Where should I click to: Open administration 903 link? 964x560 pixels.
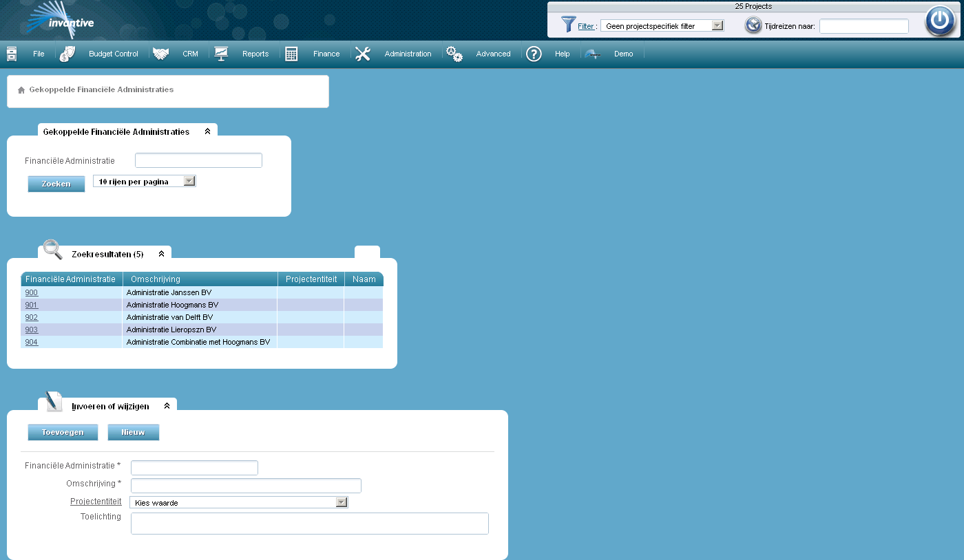32,330
